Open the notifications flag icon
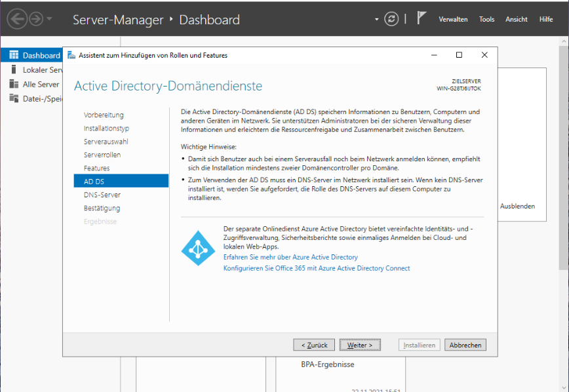Screen dimensions: 569x392 (x=422, y=18)
